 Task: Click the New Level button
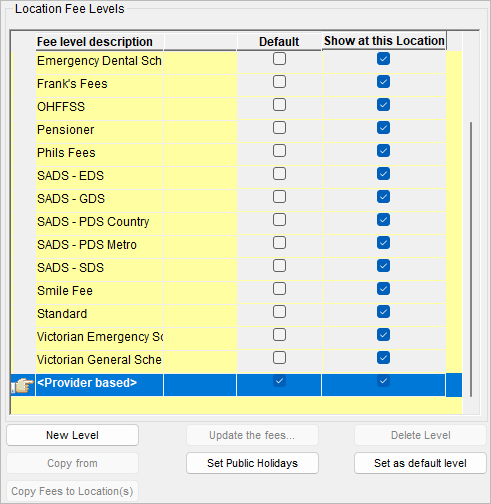[x=72, y=435]
